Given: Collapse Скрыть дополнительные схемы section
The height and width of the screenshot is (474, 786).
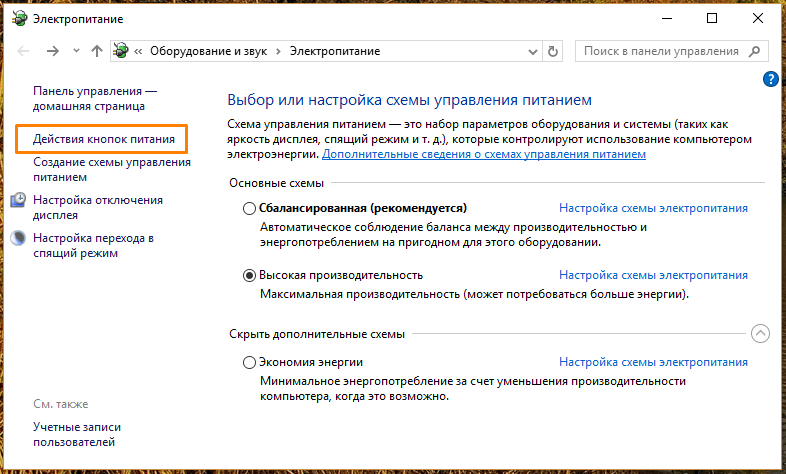Looking at the screenshot, I should [x=760, y=334].
